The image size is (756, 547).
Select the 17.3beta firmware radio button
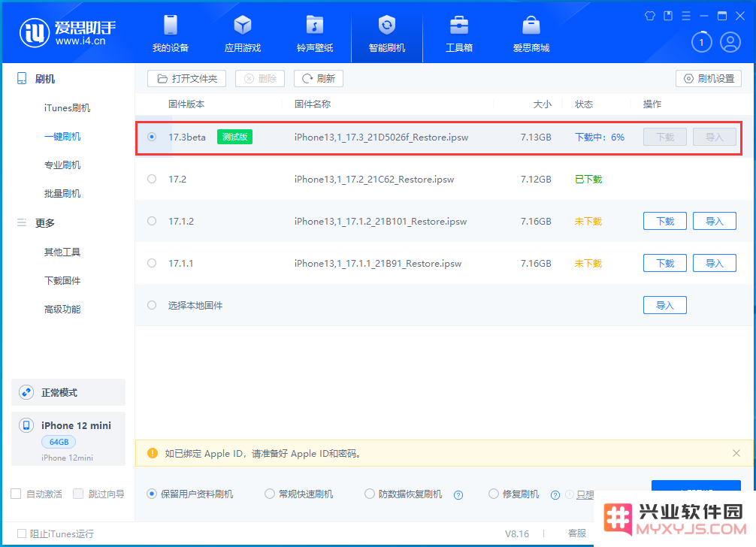[152, 137]
